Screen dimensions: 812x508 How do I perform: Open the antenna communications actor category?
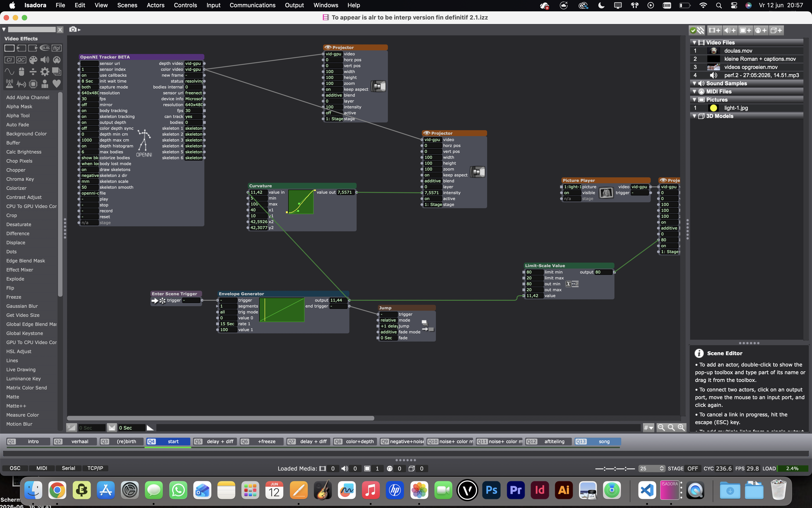9,84
